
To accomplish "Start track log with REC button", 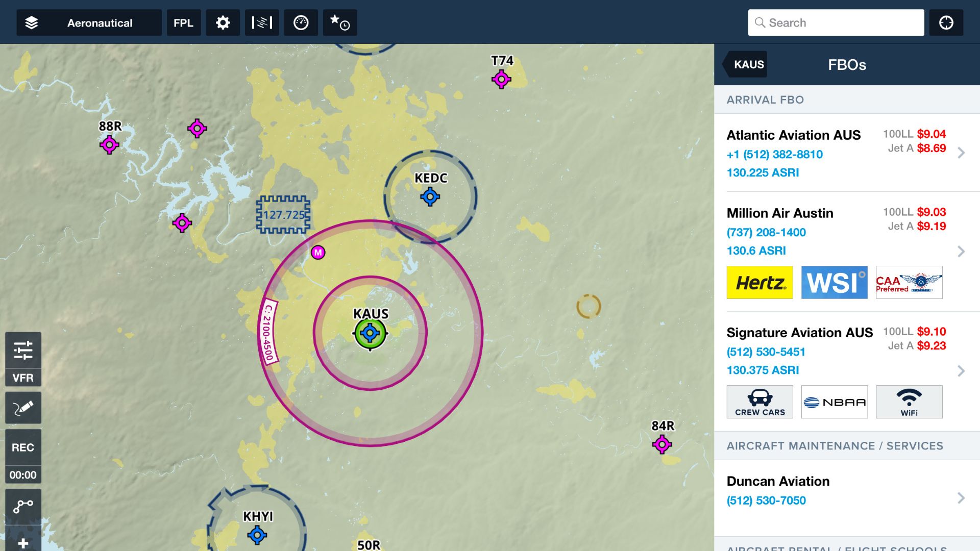I will click(x=23, y=447).
